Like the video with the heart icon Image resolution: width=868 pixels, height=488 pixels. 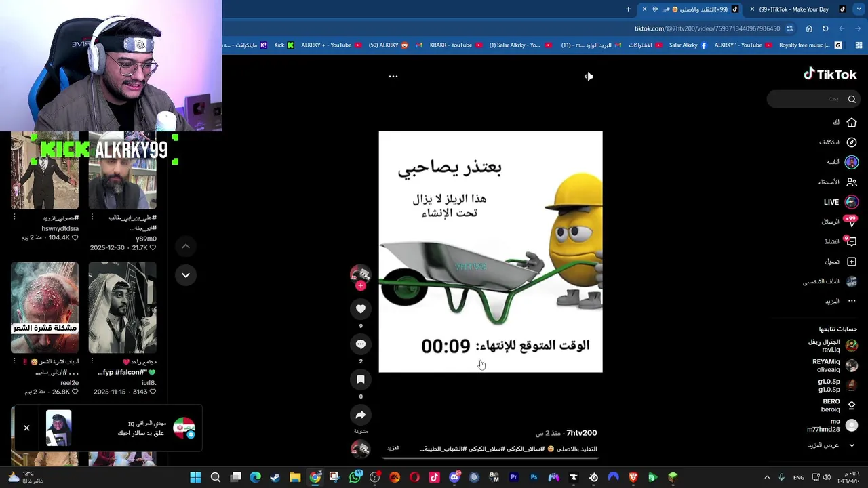pyautogui.click(x=361, y=309)
